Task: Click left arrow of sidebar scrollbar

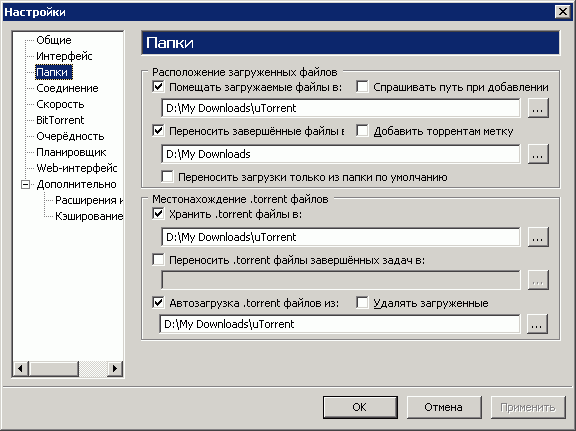Action: (x=21, y=368)
